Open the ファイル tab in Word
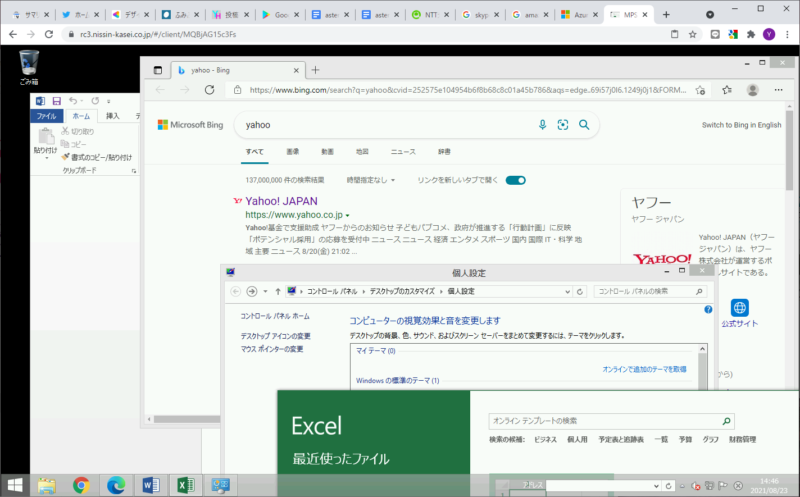Screen dimensions: 800x497 tap(46, 116)
